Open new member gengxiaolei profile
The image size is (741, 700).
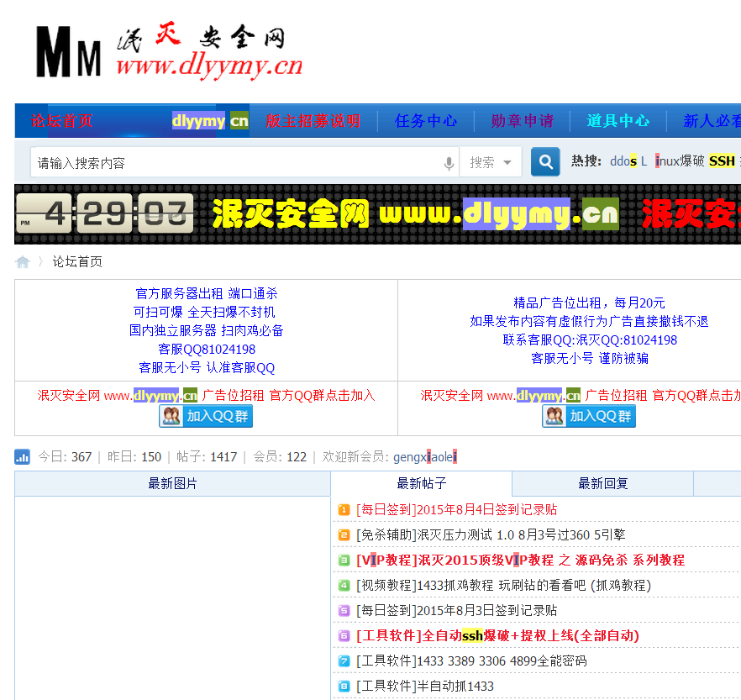pos(425,456)
